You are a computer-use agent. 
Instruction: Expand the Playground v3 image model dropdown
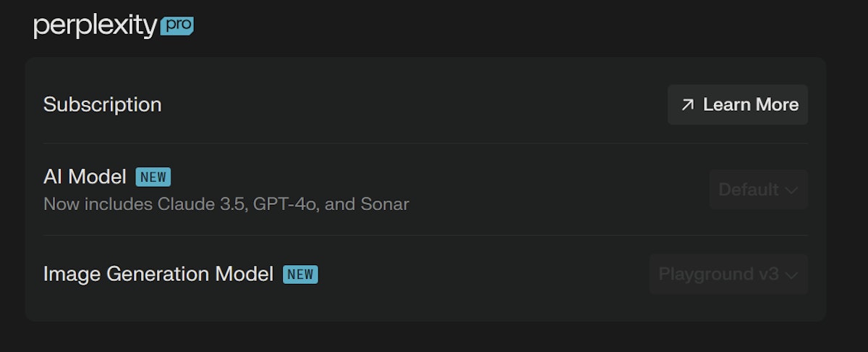(728, 275)
